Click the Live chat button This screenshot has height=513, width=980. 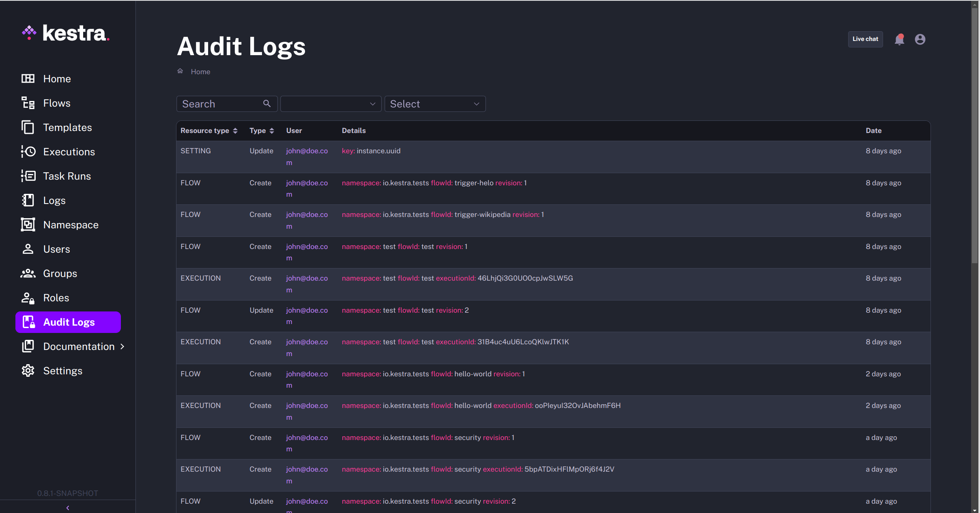[x=865, y=39]
